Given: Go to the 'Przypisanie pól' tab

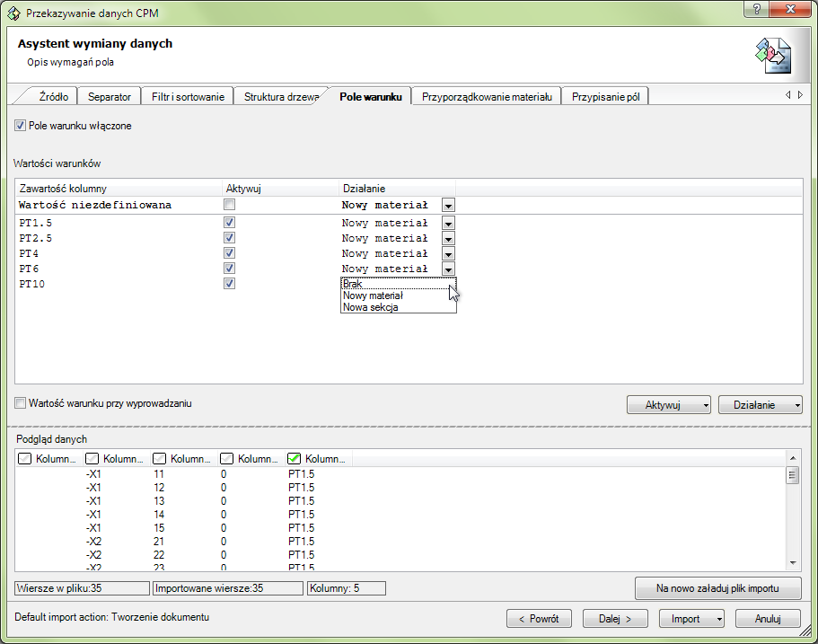Looking at the screenshot, I should point(605,96).
